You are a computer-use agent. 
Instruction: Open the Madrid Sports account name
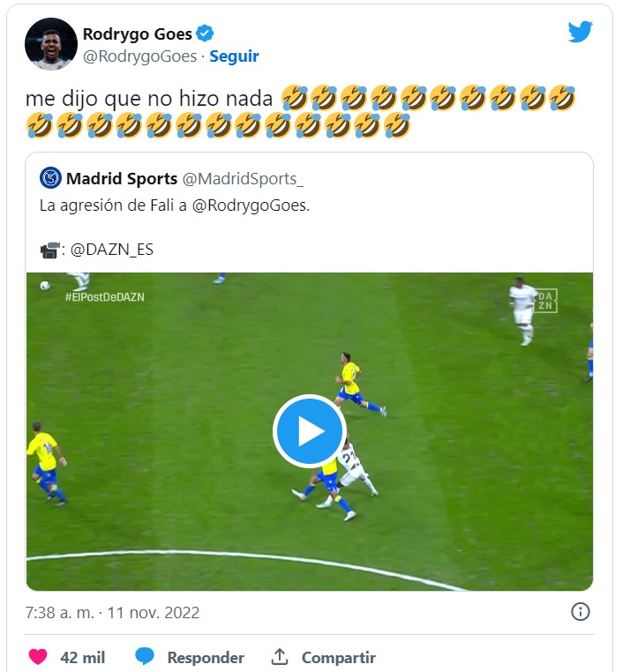coord(122,178)
